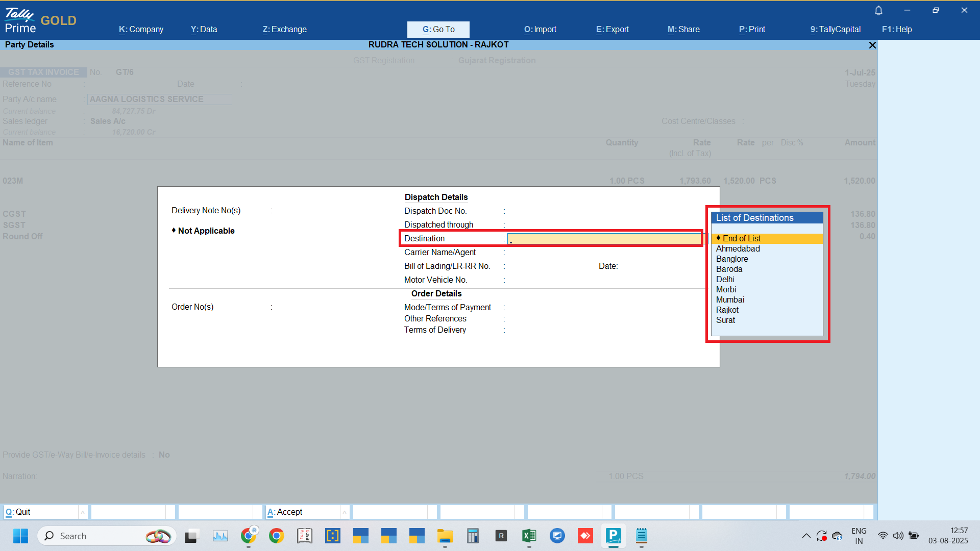Click the AnyDesk taskbar icon
The image size is (980, 551).
[x=585, y=536]
